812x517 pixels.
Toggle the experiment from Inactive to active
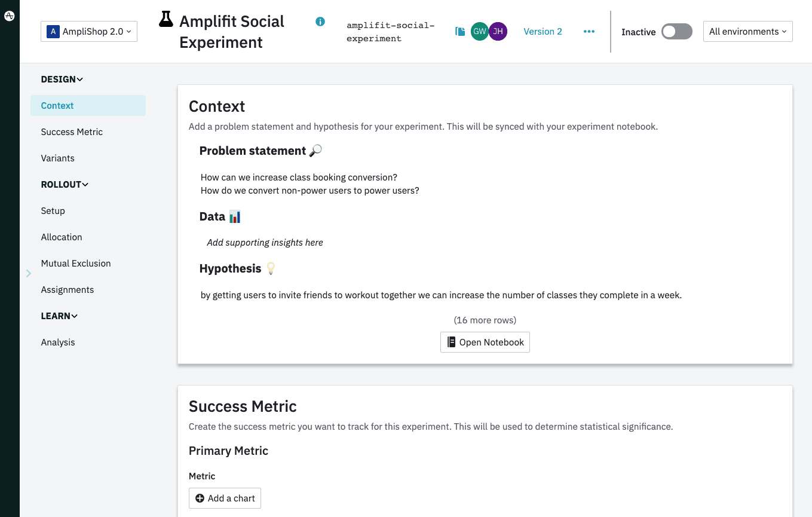[x=676, y=32]
